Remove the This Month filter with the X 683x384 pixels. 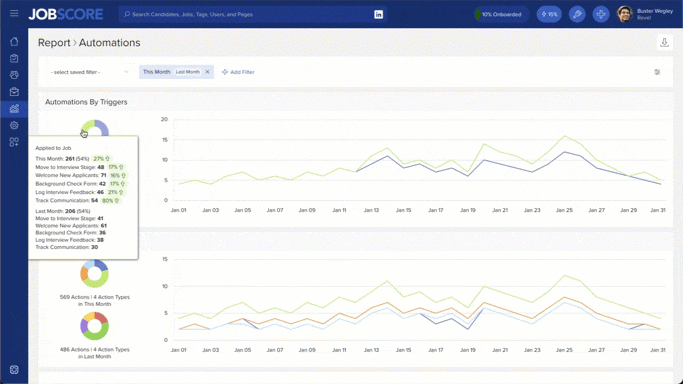(207, 72)
